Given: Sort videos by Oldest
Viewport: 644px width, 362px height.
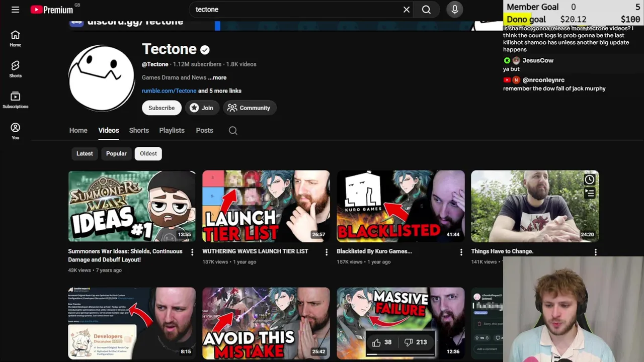Looking at the screenshot, I should 148,153.
